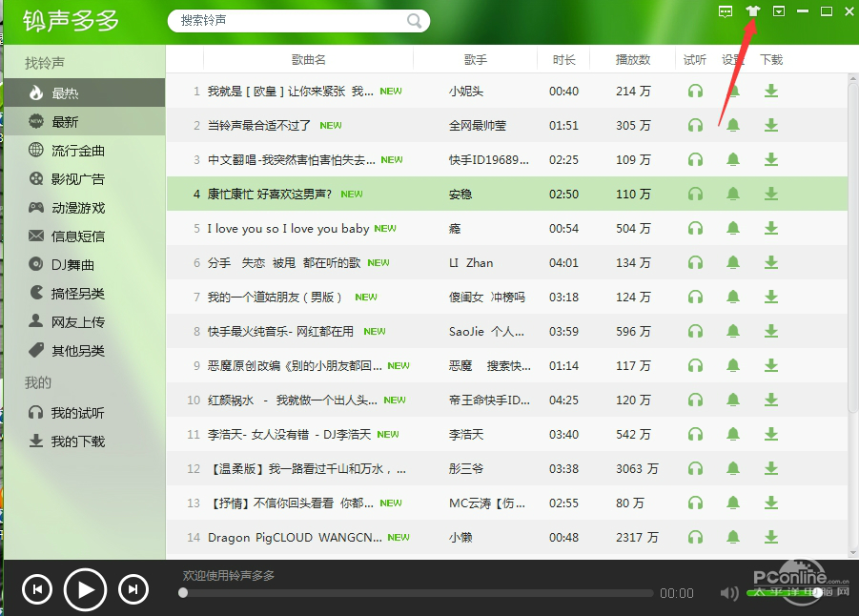Adjust the volume slider

tap(784, 592)
